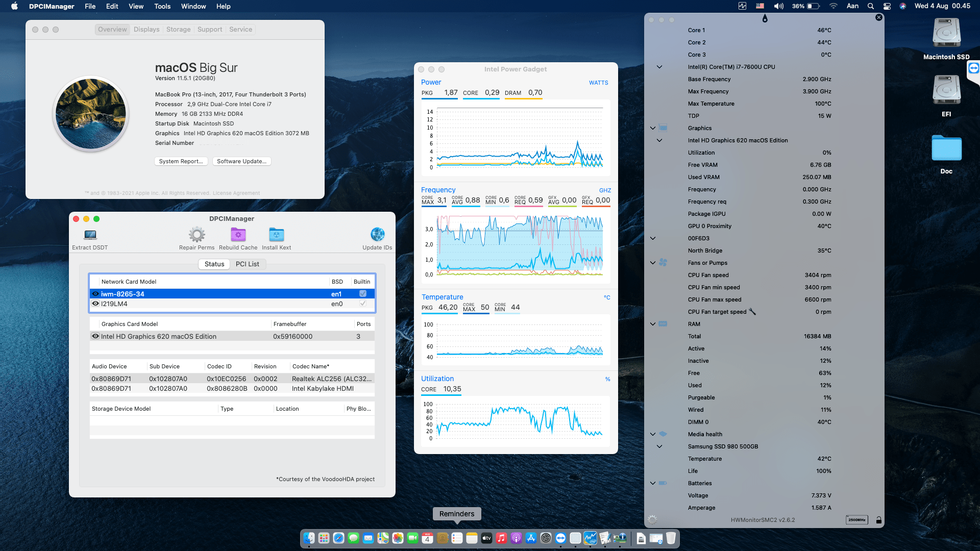
Task: Open Spotlight search in menu bar
Action: (x=871, y=6)
